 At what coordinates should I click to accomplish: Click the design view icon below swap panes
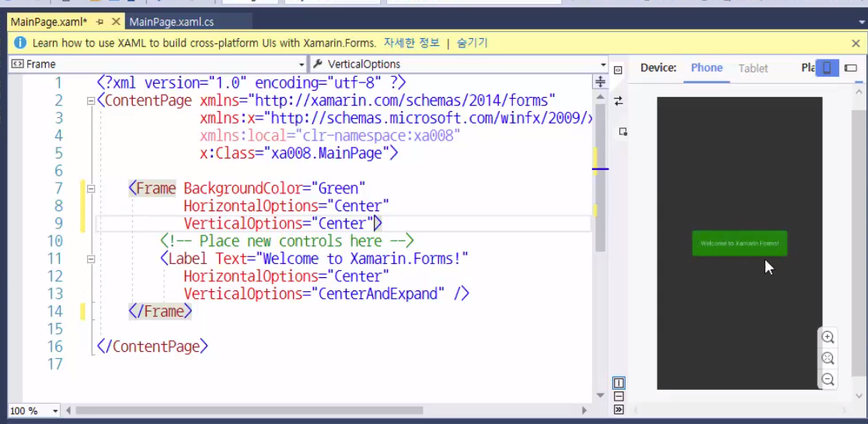622,132
